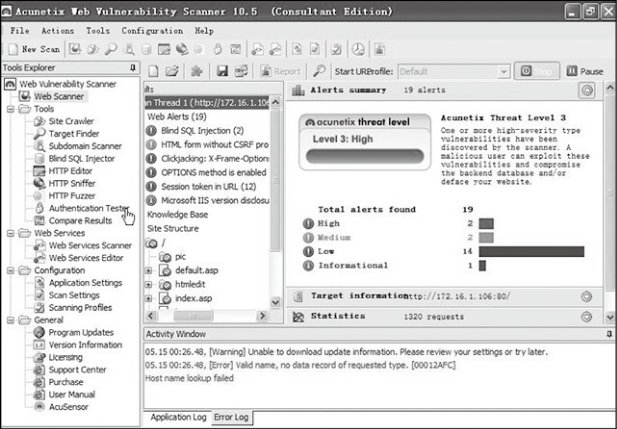Screen dimensions: 617x429
Task: Expand htmledit folder in Site Structure
Action: tap(148, 285)
